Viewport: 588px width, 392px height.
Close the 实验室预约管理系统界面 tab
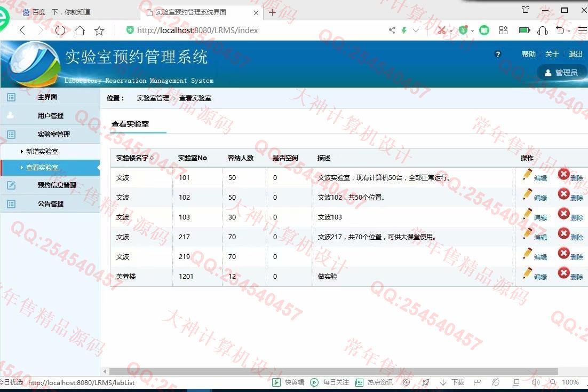(x=256, y=13)
